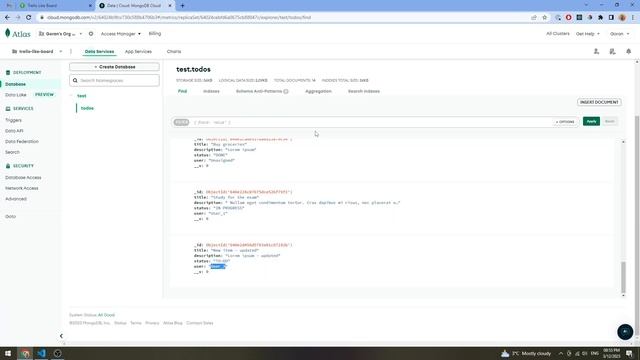
Task: Share this page from address bar
Action: (534, 18)
